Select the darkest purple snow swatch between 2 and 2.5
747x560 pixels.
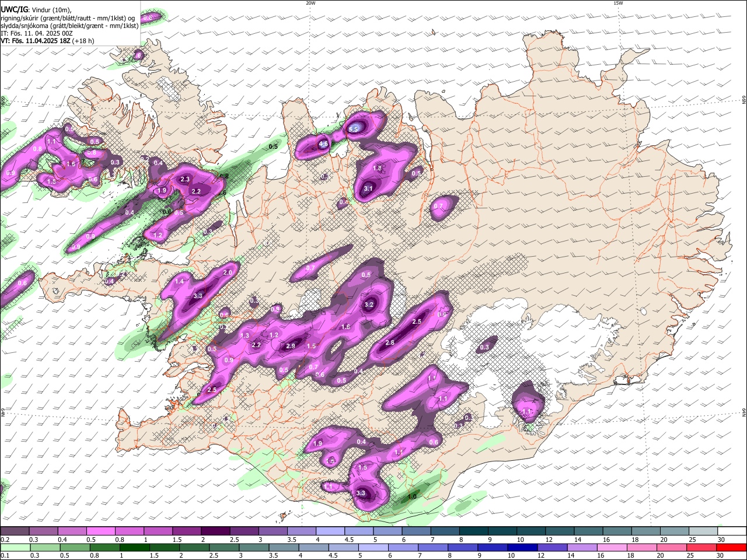[x=215, y=531]
